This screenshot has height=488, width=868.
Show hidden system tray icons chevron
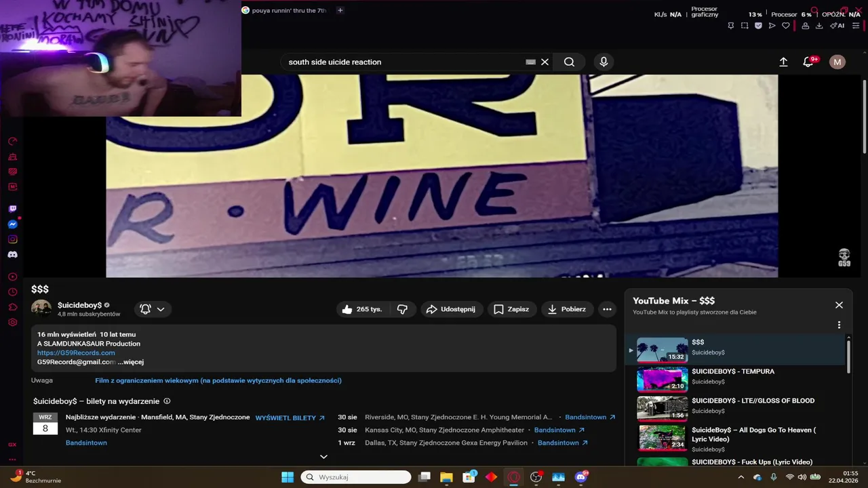[x=741, y=477]
